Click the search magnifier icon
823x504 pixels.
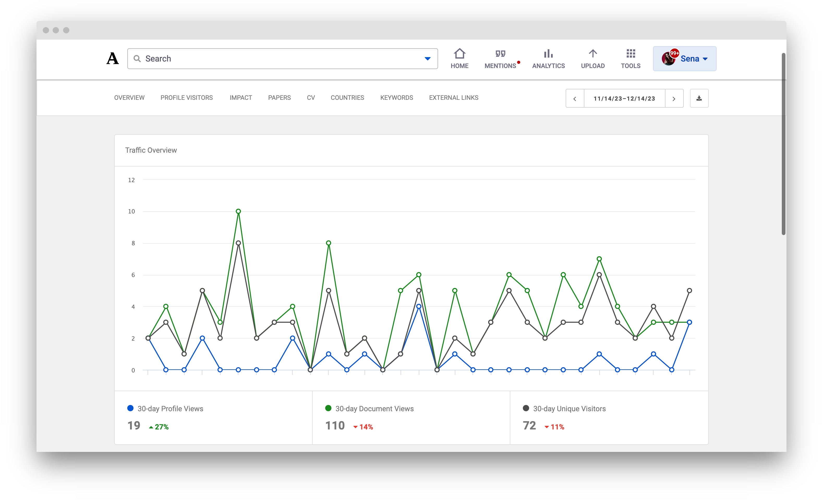(x=137, y=58)
